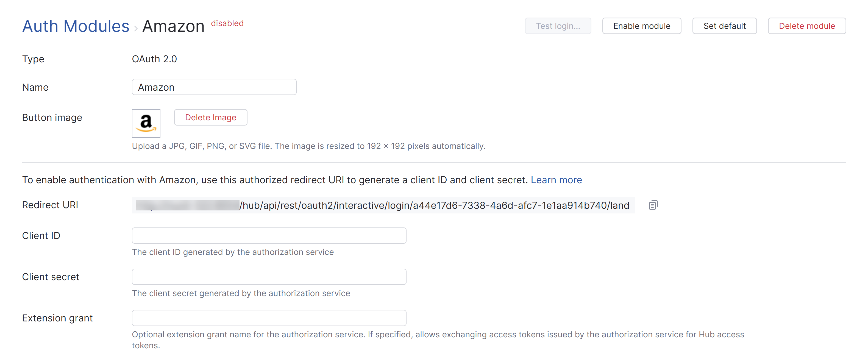Focus the Client secret input field

[269, 277]
